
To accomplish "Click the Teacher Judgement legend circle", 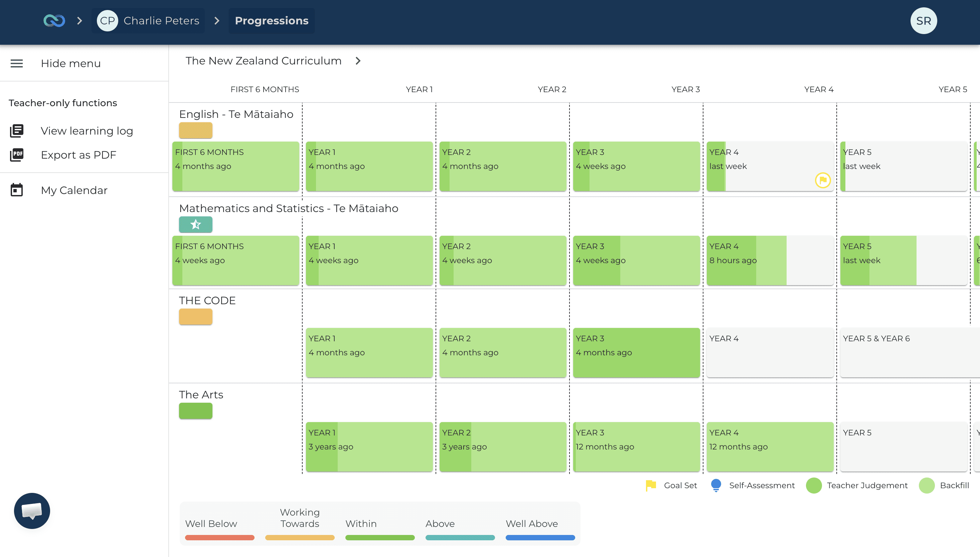I will pyautogui.click(x=814, y=486).
